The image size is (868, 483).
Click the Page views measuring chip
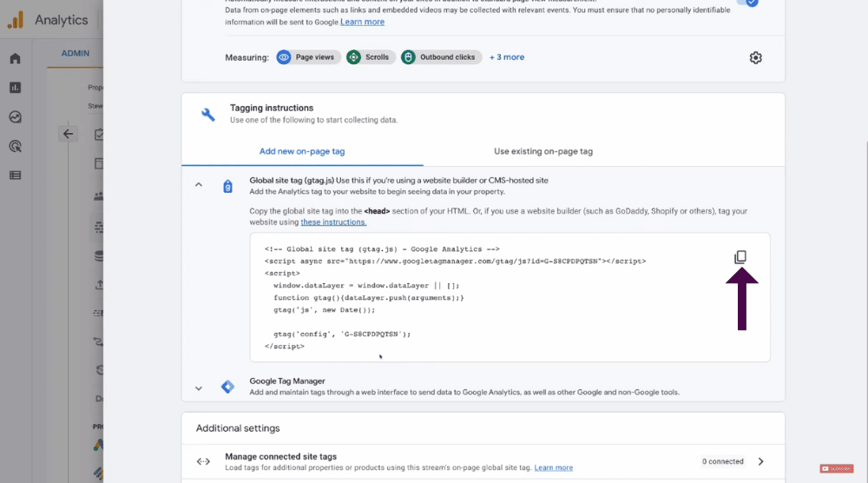308,57
